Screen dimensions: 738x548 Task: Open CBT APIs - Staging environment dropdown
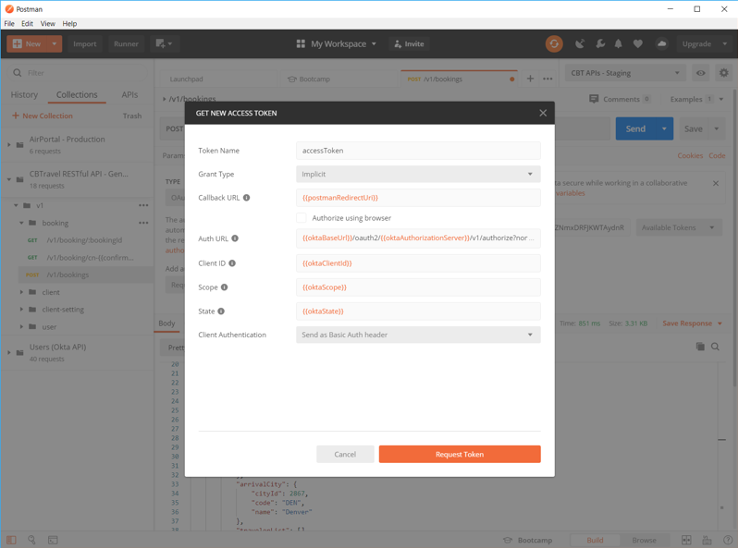(x=625, y=73)
